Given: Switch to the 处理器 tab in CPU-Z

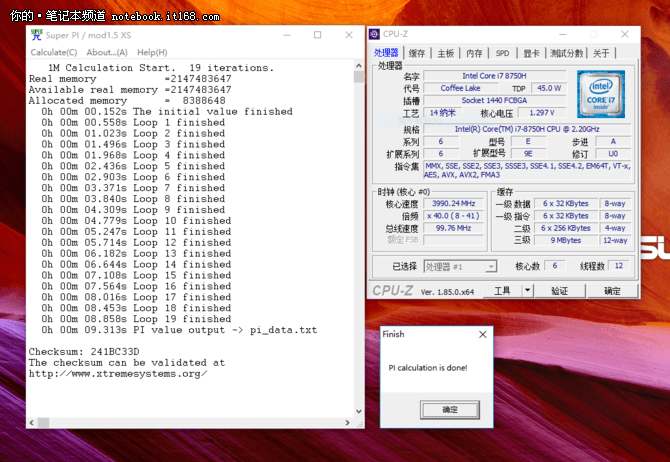Looking at the screenshot, I should pyautogui.click(x=386, y=53).
